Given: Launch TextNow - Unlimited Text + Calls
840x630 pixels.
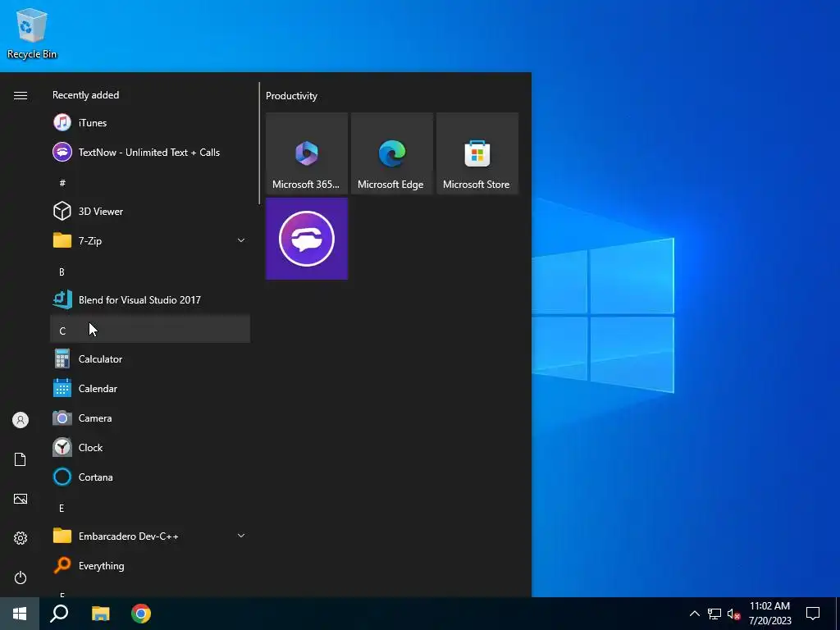Looking at the screenshot, I should click(x=150, y=152).
